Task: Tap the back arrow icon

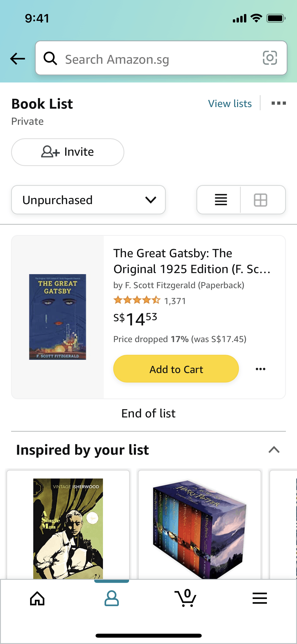Action: click(17, 58)
